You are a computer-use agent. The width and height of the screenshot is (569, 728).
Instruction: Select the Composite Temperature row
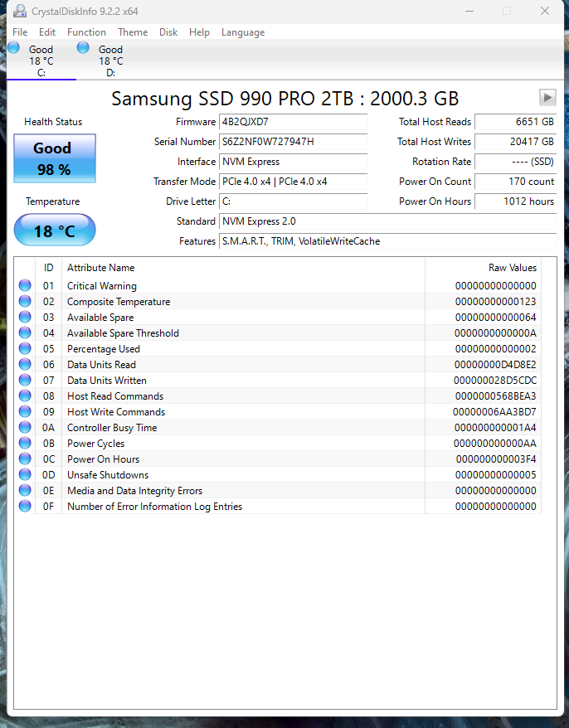click(119, 302)
